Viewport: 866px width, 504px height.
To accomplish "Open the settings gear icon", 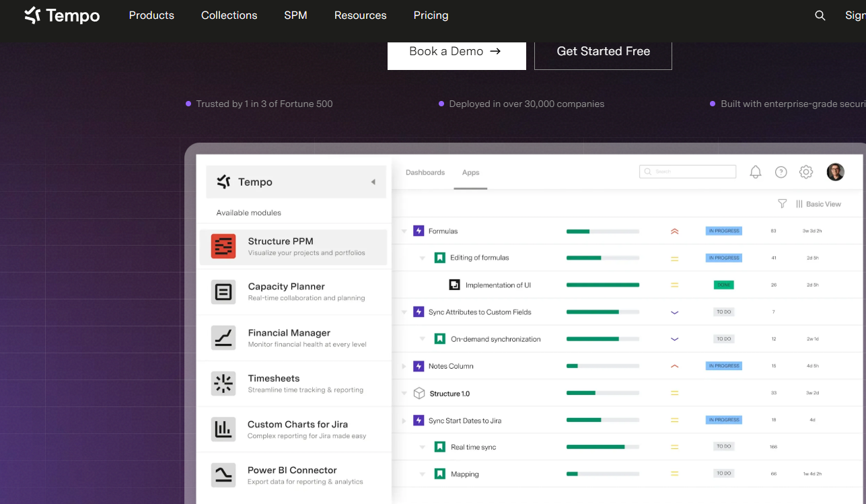I will [806, 172].
